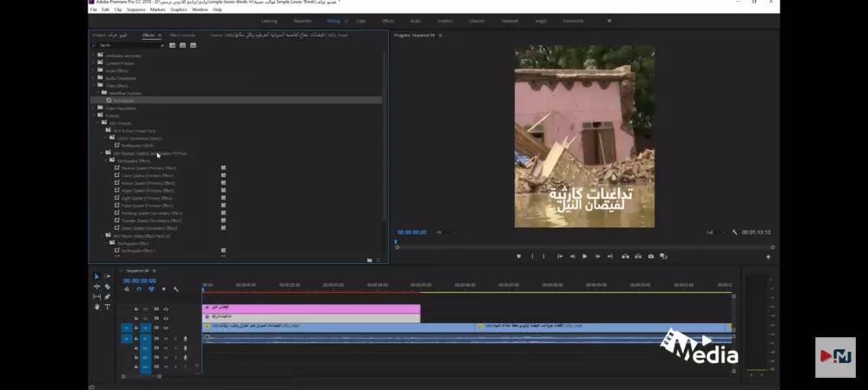Click the Lift button
Image resolution: width=868 pixels, height=390 pixels.
[625, 256]
